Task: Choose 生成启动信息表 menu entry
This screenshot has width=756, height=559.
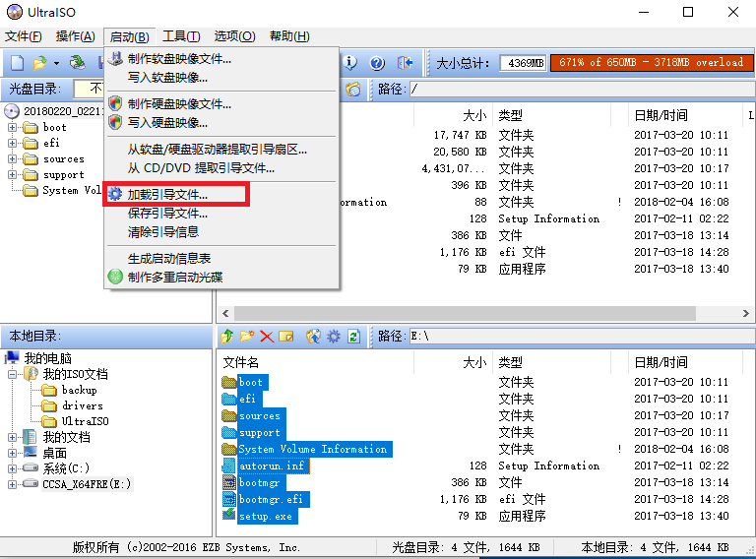Action: (221, 258)
